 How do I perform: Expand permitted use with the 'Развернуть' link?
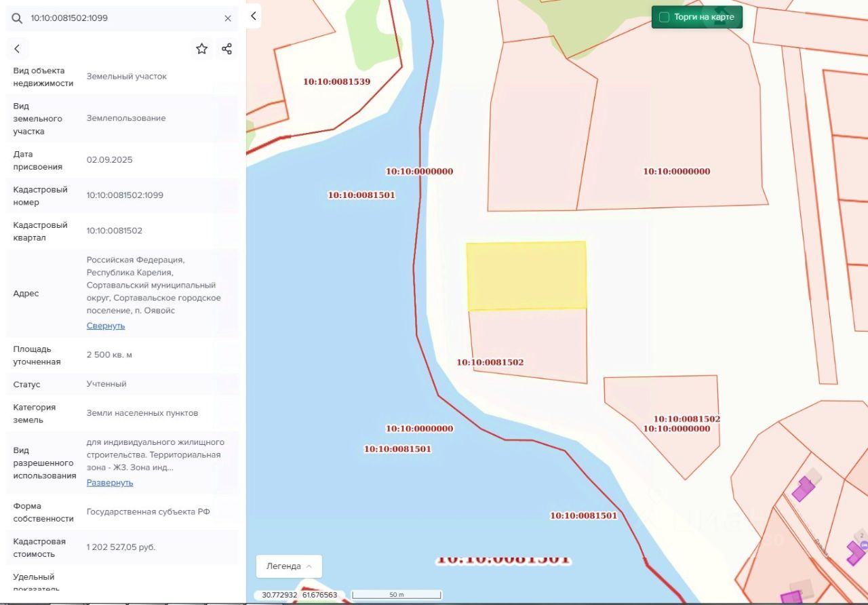point(110,483)
